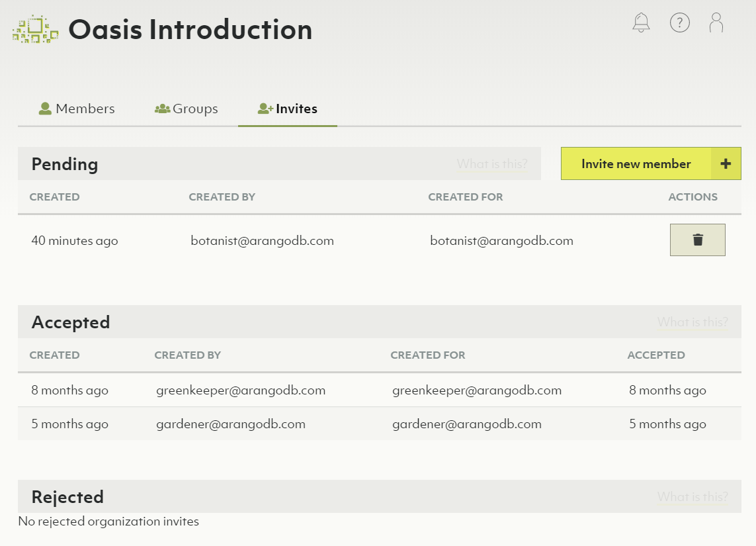Screen dimensions: 756x546
Task: Click the Accepted column header in Accepted table
Action: pos(655,355)
